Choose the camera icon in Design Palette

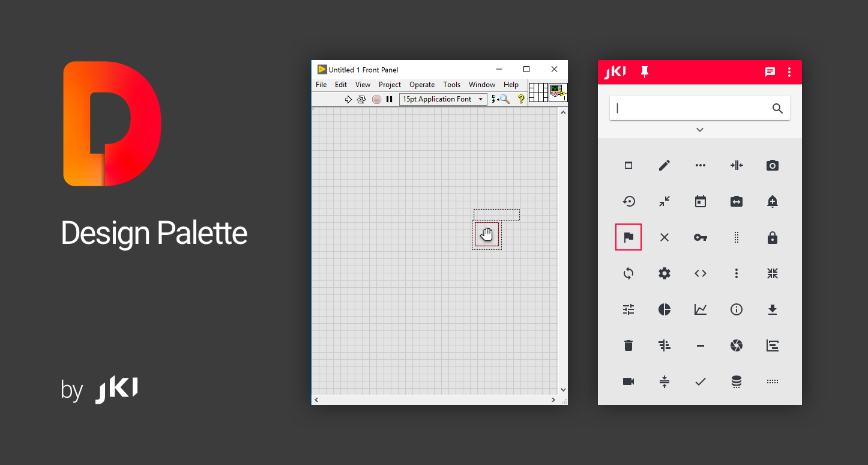point(773,165)
